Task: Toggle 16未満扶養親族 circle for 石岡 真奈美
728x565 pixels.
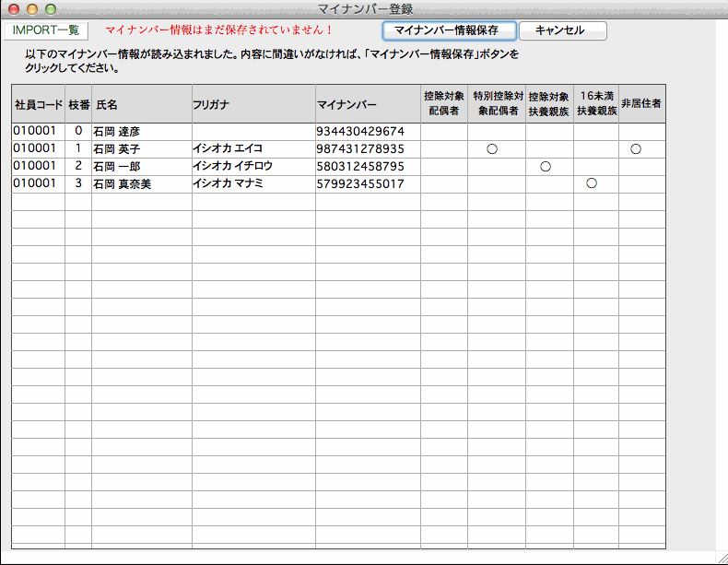Action: tap(592, 183)
